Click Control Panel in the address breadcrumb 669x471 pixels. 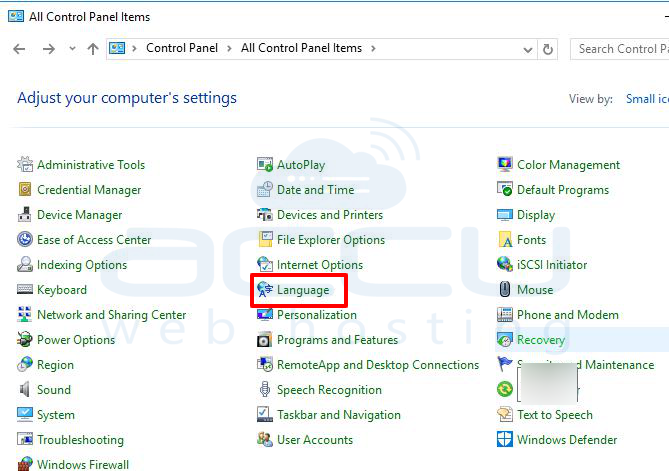pyautogui.click(x=182, y=48)
